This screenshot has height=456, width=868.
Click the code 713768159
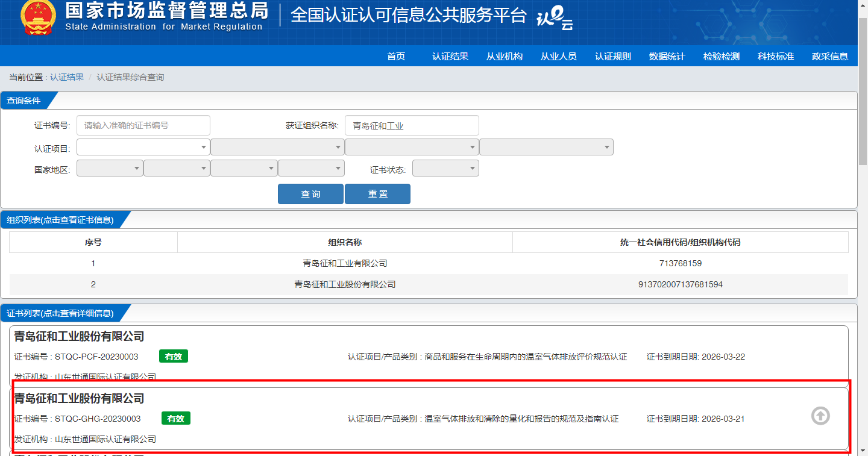(x=681, y=263)
